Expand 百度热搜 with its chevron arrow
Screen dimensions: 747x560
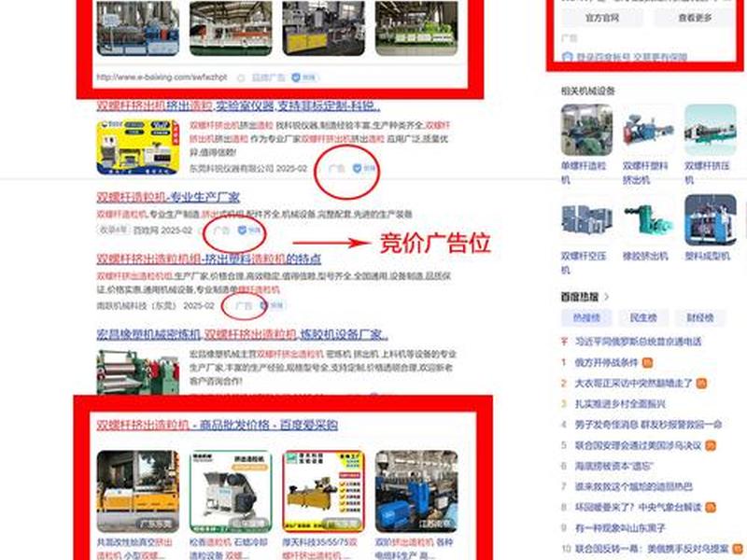click(x=606, y=297)
